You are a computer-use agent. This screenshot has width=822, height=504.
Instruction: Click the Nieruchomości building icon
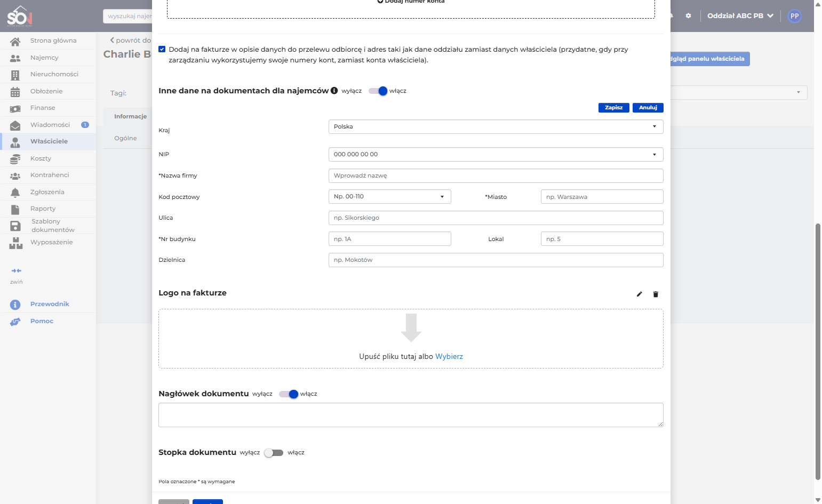coord(15,75)
